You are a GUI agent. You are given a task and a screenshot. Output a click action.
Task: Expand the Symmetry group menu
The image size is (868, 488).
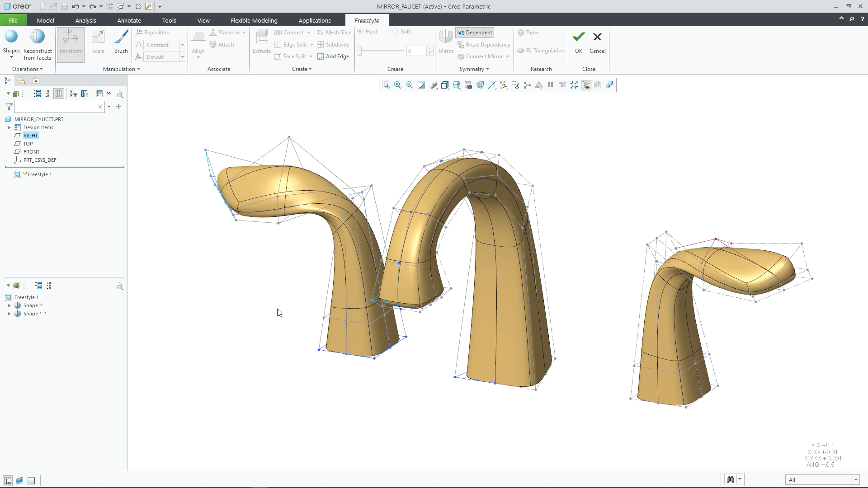coord(474,69)
